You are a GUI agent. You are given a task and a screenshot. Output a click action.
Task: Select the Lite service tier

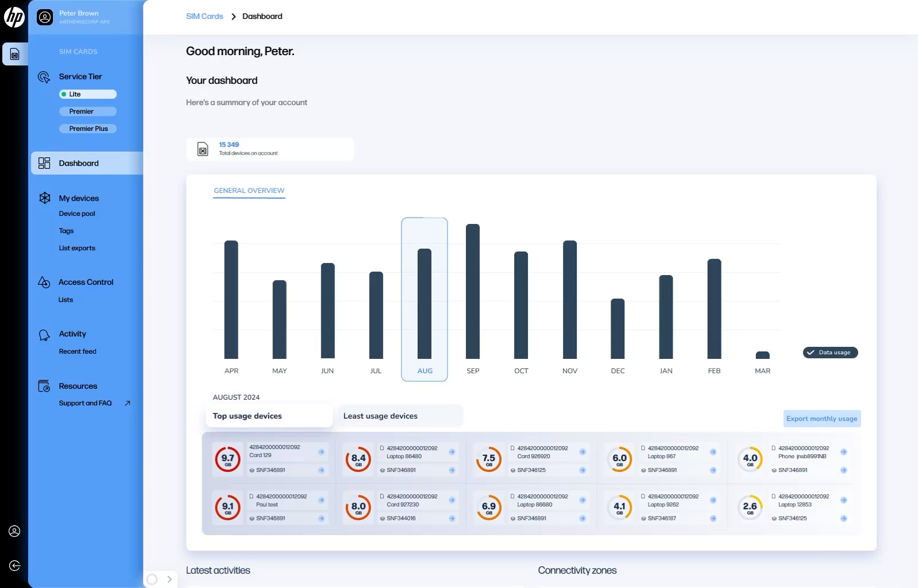88,94
